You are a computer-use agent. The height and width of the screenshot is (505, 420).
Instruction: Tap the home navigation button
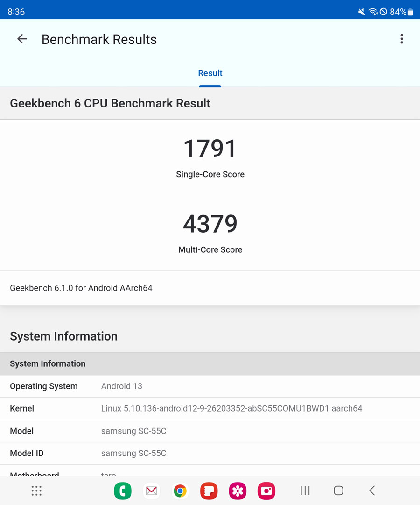[338, 491]
